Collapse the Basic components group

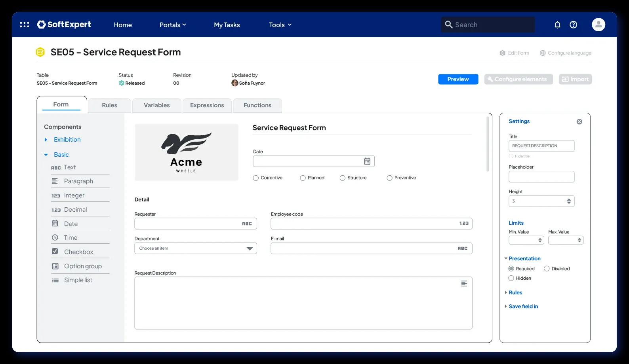point(46,155)
